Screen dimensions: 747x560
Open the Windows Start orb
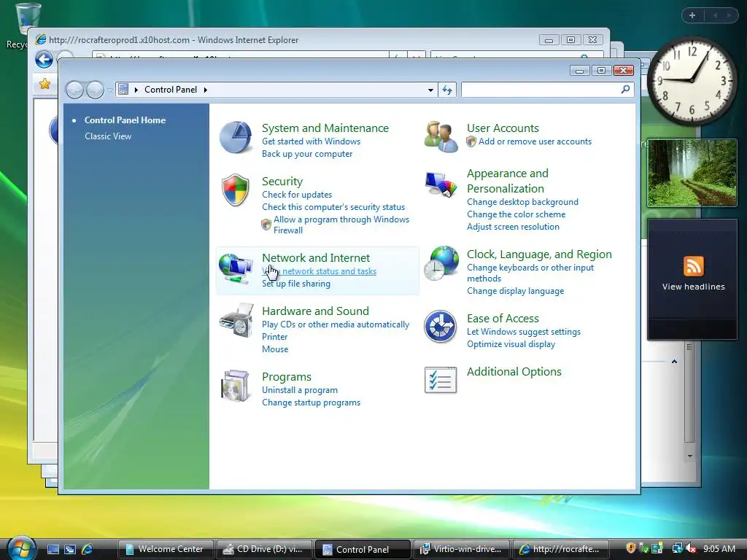point(21,548)
